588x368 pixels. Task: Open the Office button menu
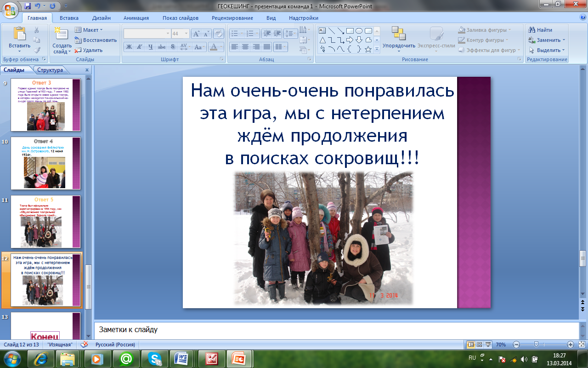tap(11, 10)
